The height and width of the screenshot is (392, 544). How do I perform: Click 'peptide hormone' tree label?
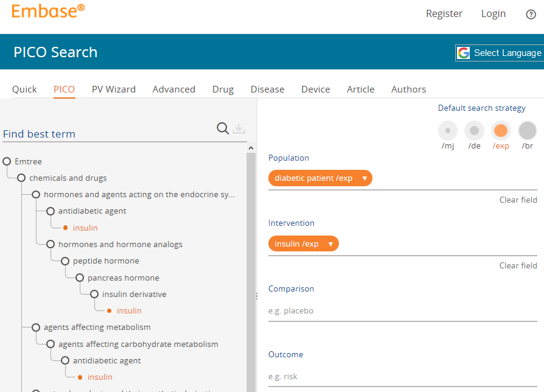point(106,261)
